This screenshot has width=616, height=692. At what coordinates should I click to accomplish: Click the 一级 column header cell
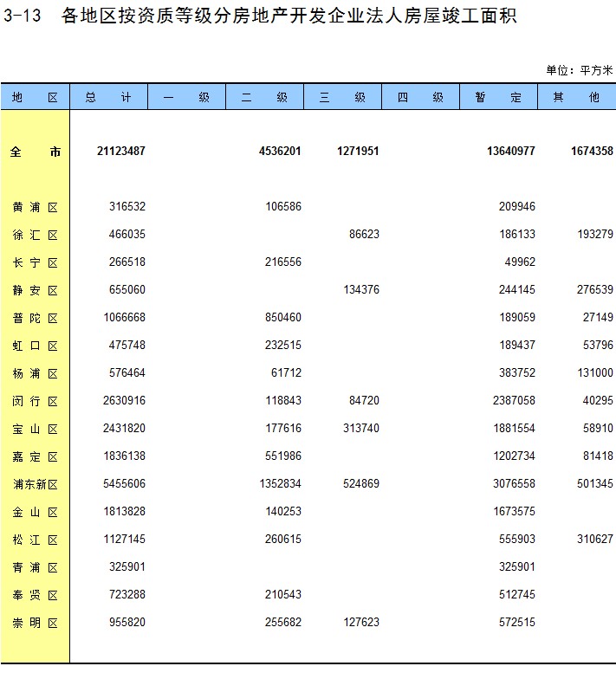coord(186,97)
